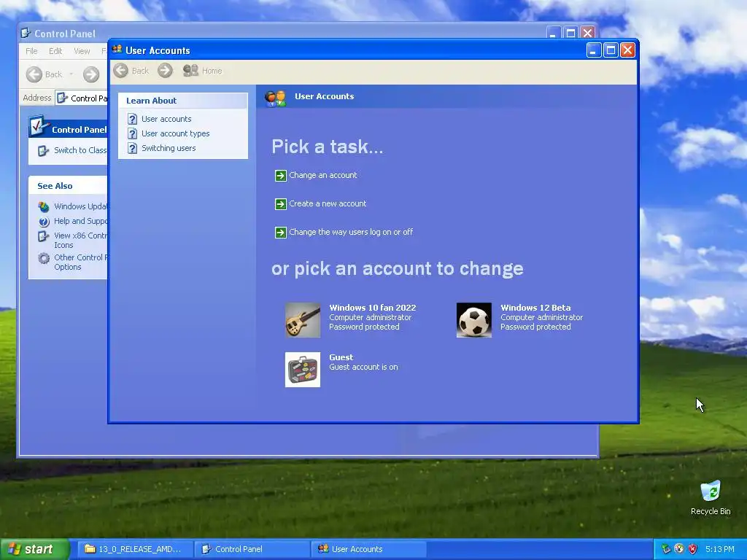The image size is (747, 560).
Task: Click the green arrow beside Create a new account
Action: [281, 204]
